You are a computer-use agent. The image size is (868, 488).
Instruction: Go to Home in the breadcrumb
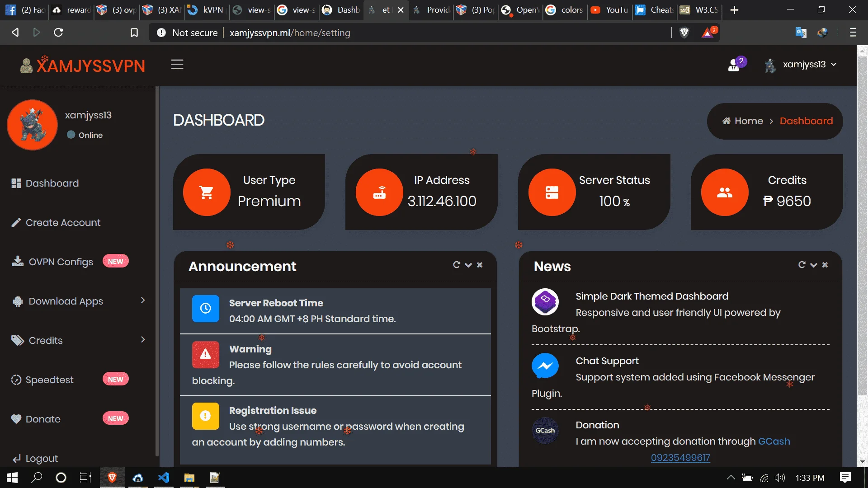[x=743, y=121]
